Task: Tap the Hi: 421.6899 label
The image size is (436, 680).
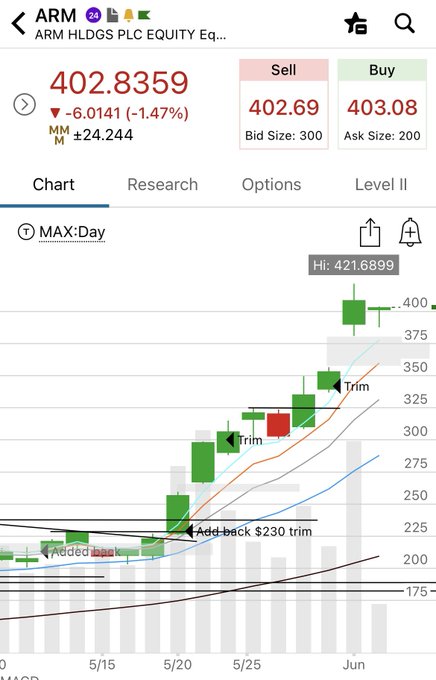Action: 354,265
